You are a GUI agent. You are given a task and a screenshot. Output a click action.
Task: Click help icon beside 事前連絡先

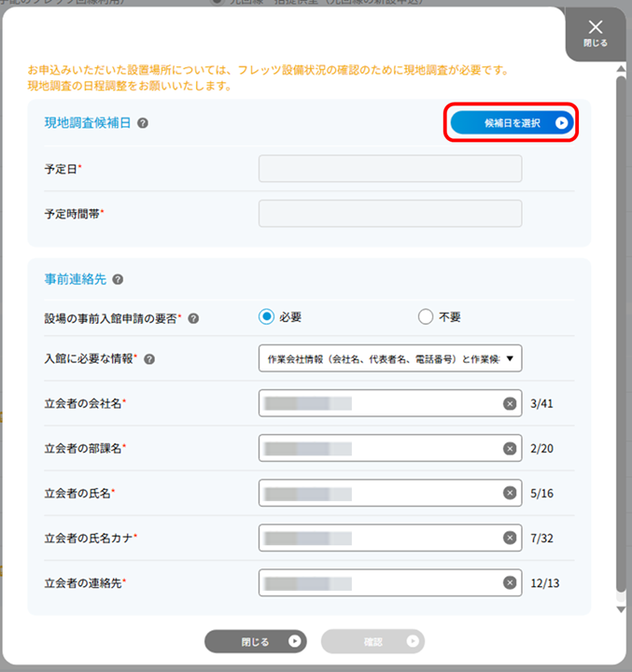click(x=117, y=279)
